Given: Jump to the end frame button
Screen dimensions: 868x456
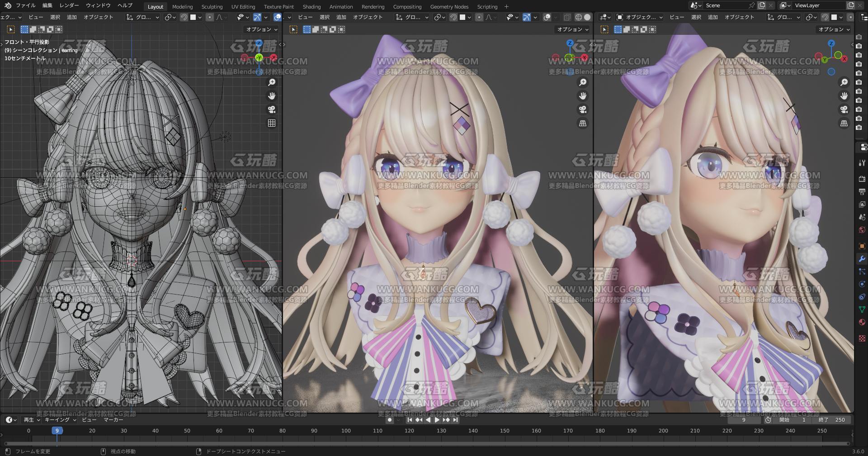Looking at the screenshot, I should click(455, 420).
